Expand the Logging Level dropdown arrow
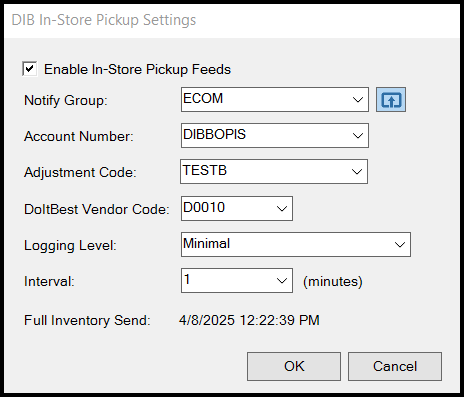 click(x=400, y=245)
